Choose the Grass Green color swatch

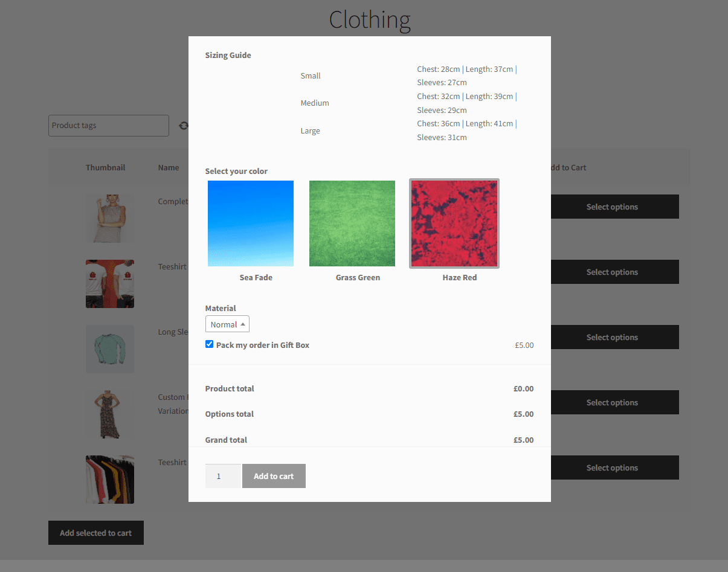point(352,223)
